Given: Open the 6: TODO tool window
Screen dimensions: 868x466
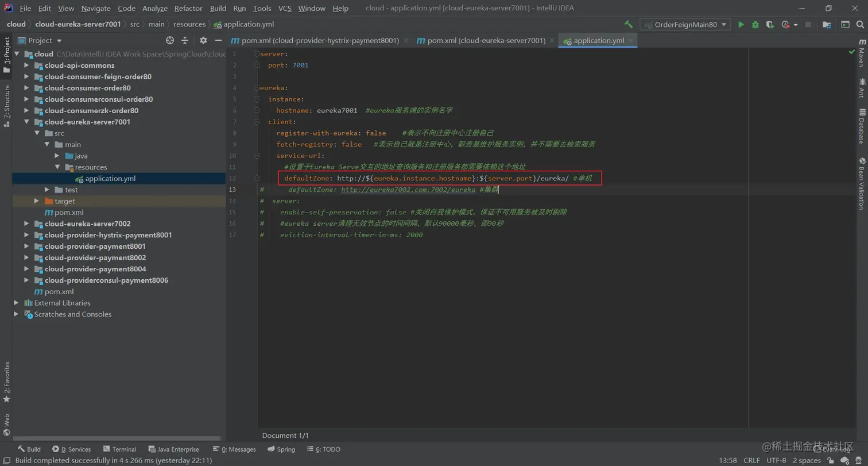Looking at the screenshot, I should [x=324, y=449].
